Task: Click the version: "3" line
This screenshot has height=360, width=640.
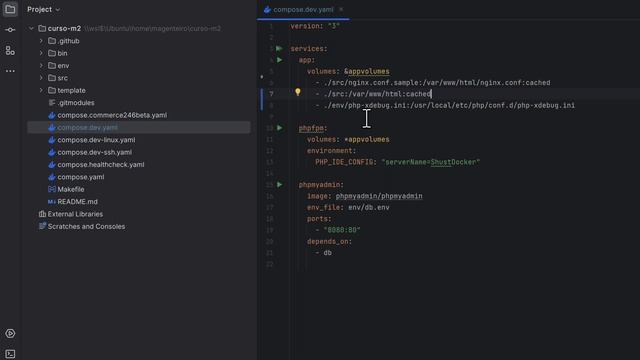Action: click(x=315, y=26)
